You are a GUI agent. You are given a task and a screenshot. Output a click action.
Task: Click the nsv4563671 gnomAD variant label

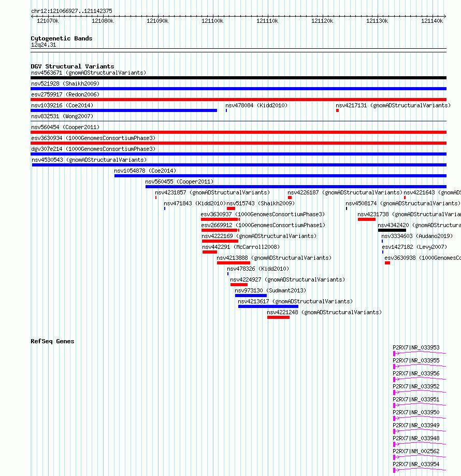[89, 73]
